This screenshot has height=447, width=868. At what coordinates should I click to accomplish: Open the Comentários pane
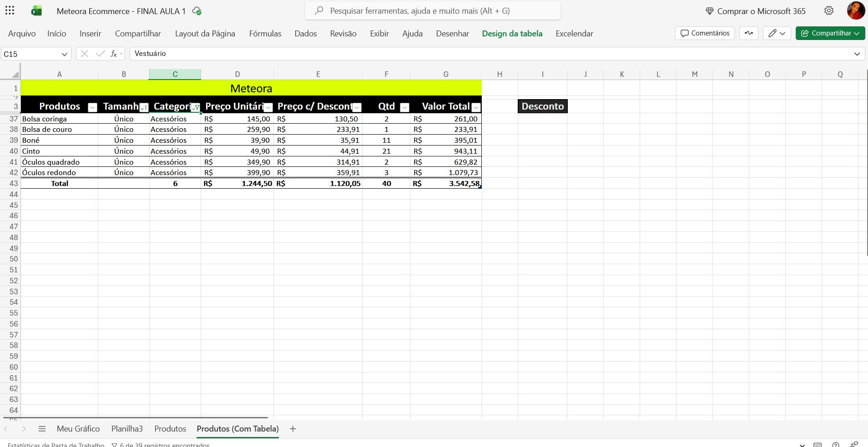point(705,33)
